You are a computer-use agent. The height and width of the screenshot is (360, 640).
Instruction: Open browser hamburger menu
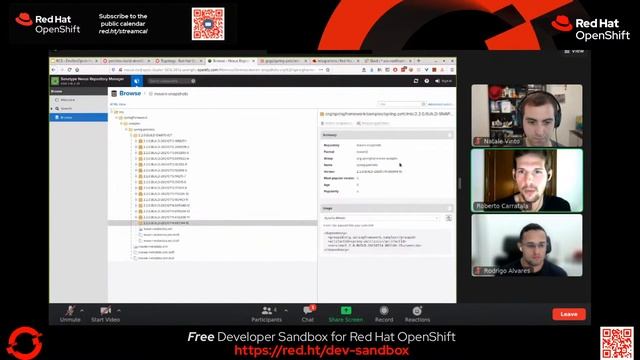point(451,70)
